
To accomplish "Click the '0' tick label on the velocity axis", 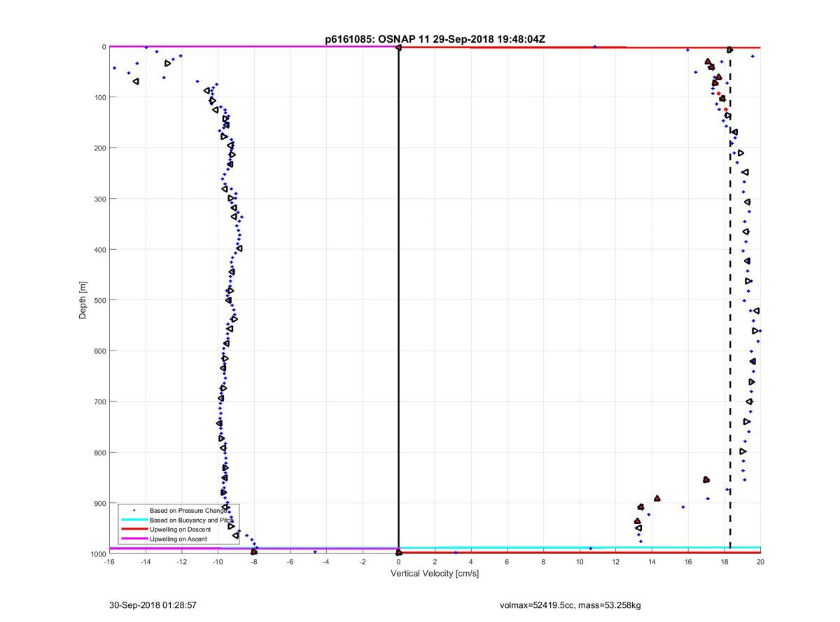I will [398, 561].
